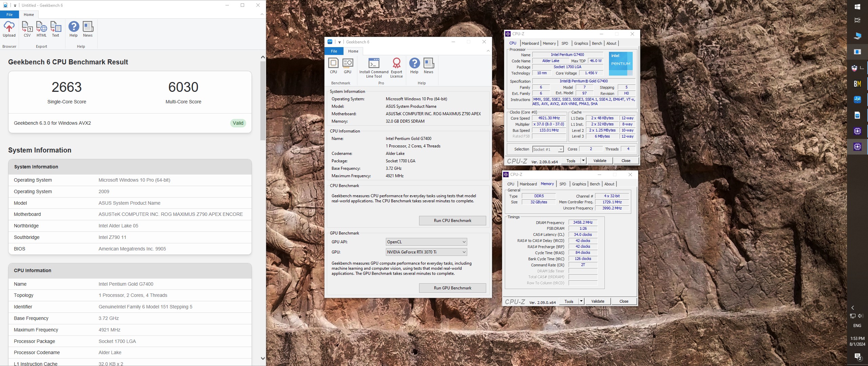
Task: Open Socket #1 selection dropdown
Action: (548, 149)
